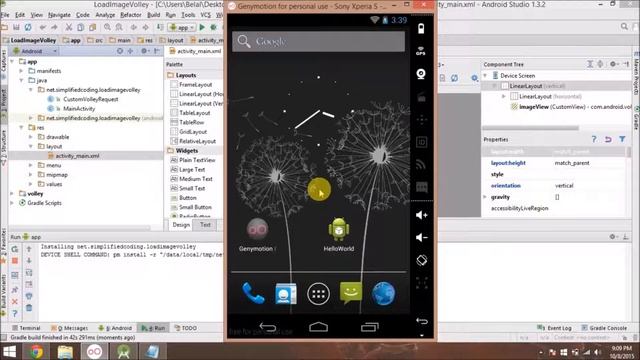Open the app run configuration dropdown
Image resolution: width=640 pixels, height=360 pixels.
(x=182, y=27)
